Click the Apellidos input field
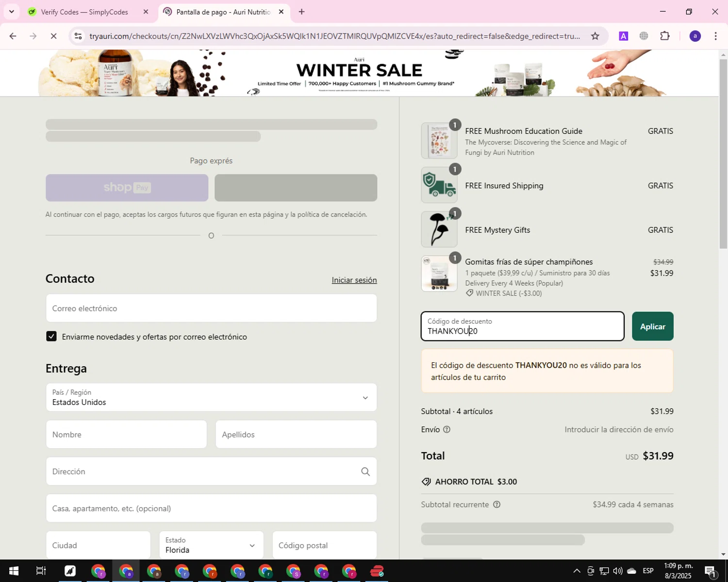This screenshot has height=582, width=728. click(296, 434)
